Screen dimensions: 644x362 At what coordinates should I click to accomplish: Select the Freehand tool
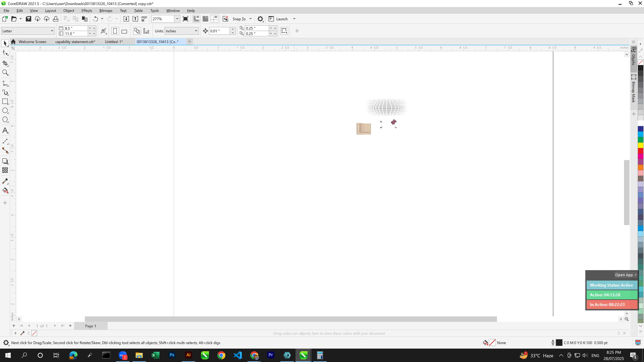coord(5,83)
